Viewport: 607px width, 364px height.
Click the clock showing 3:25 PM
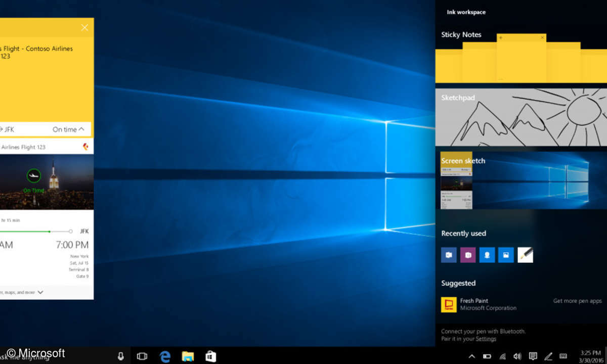591,353
